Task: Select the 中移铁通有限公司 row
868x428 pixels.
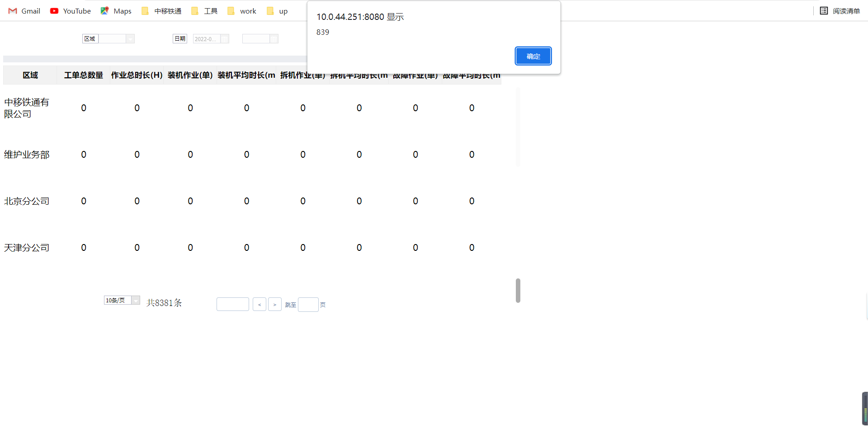Action: [252, 108]
